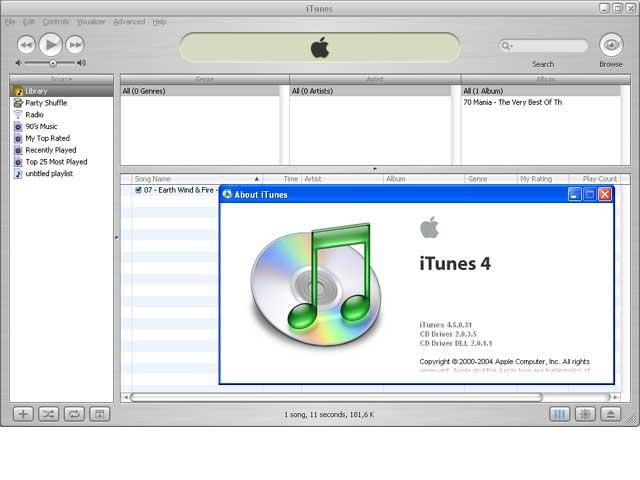Select the 90's Music smart playlist
This screenshot has width=640, height=480.
pos(61,127)
